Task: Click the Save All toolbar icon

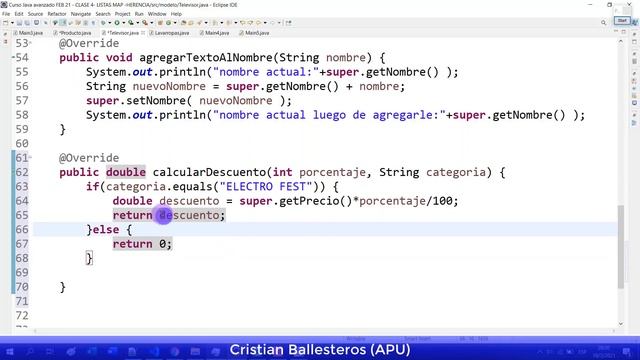Action: (x=27, y=23)
